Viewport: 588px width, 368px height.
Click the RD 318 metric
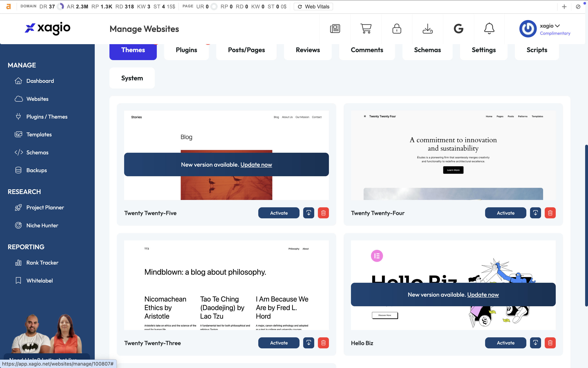point(124,7)
